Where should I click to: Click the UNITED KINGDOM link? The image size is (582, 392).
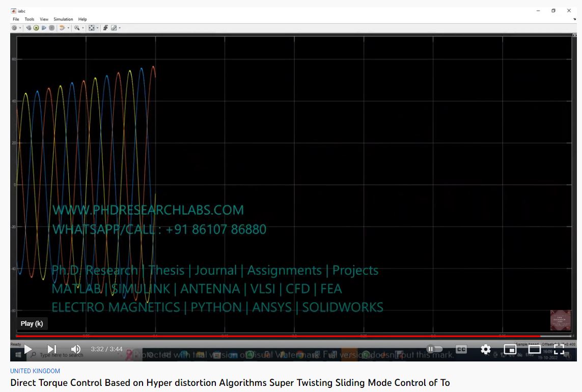click(x=35, y=371)
